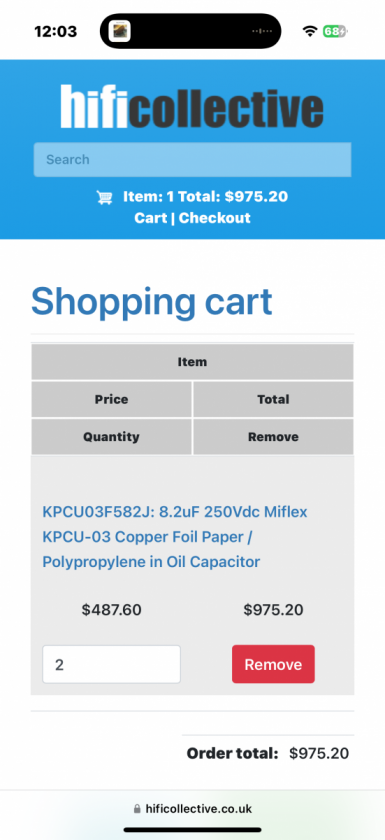Screen dimensions: 385x840
Task: Tap the Quantity column header
Action: click(x=111, y=437)
